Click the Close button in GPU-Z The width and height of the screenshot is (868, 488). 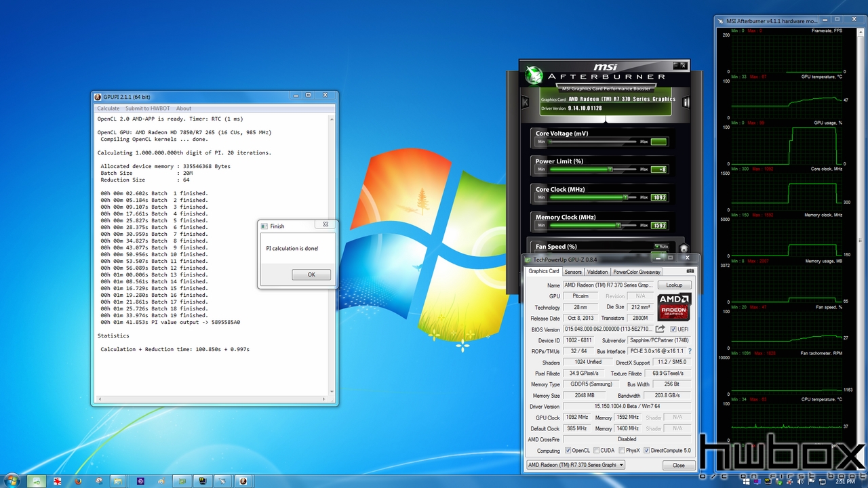[678, 465]
